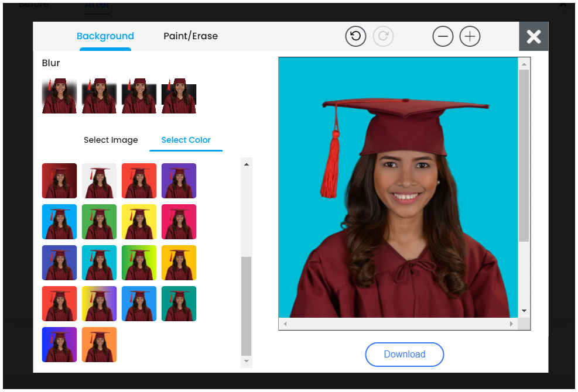This screenshot has width=578, height=392.
Task: Click the redo icon
Action: [383, 36]
